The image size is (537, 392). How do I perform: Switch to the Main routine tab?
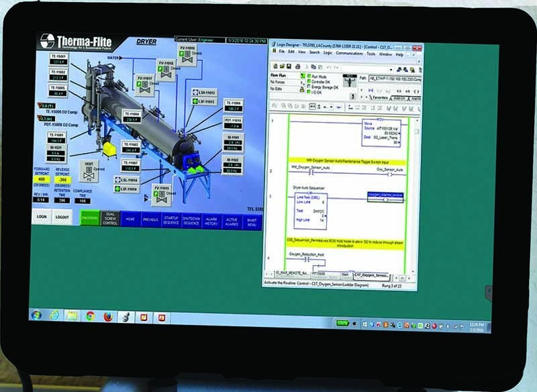pos(345,274)
